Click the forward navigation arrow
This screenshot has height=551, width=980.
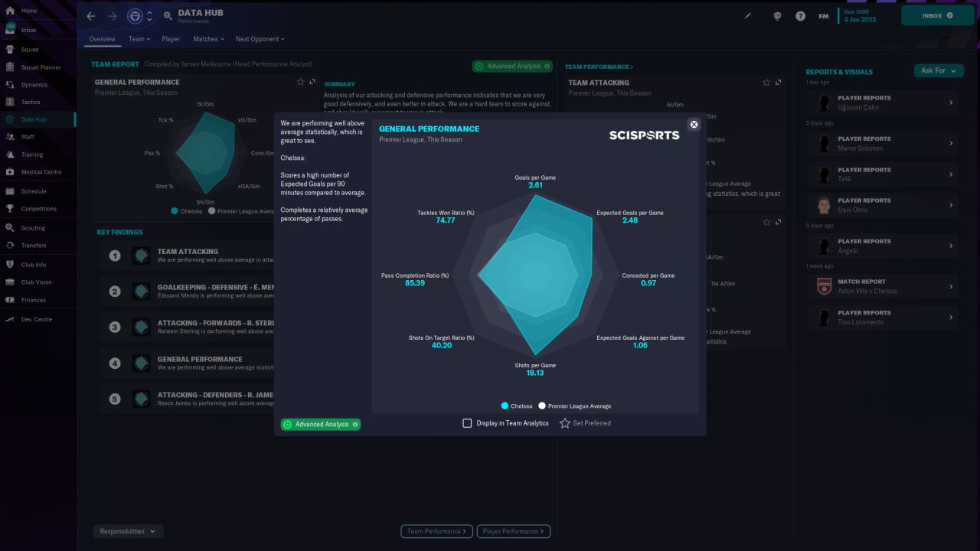[113, 16]
